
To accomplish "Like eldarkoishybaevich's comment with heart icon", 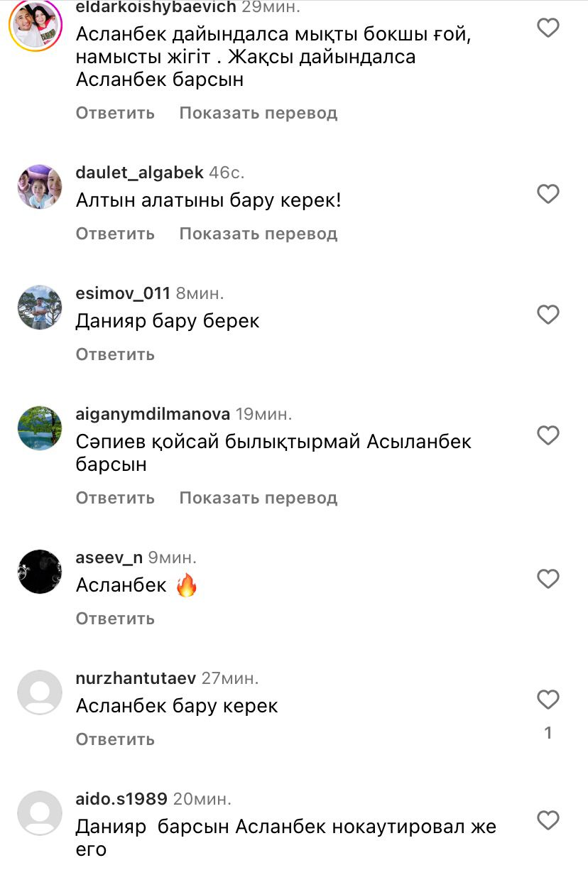I will click(x=548, y=28).
